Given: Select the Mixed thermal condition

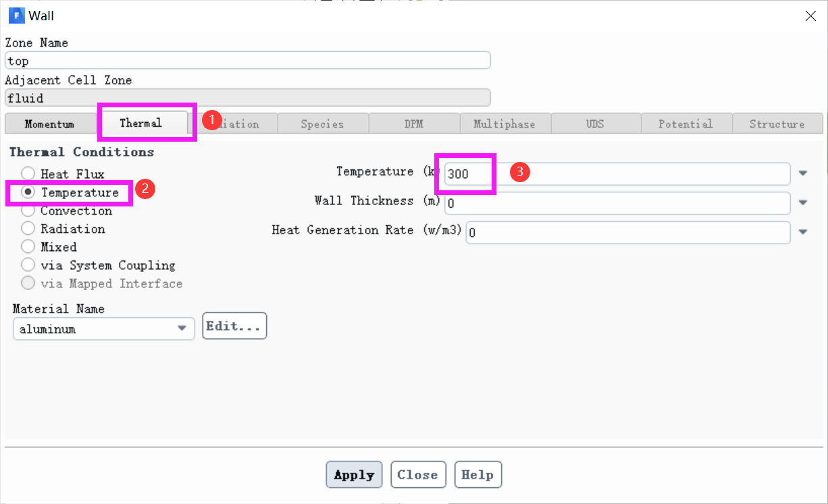Looking at the screenshot, I should (28, 247).
